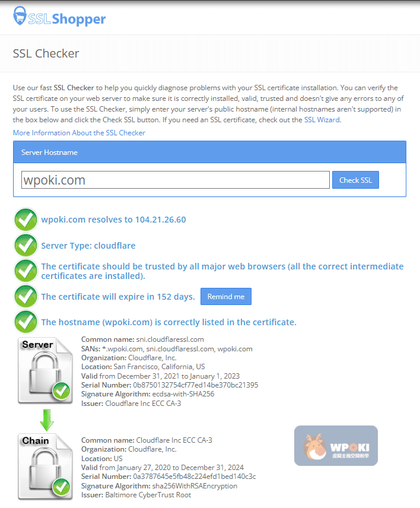The width and height of the screenshot is (420, 508).
Task: Click the green down arrow between certificates
Action: pos(47,420)
